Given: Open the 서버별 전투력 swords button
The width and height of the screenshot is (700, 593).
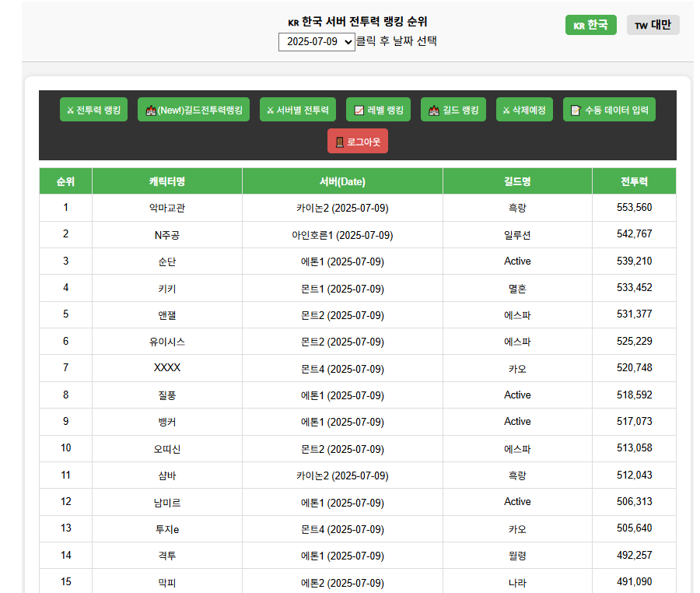Looking at the screenshot, I should [x=298, y=111].
